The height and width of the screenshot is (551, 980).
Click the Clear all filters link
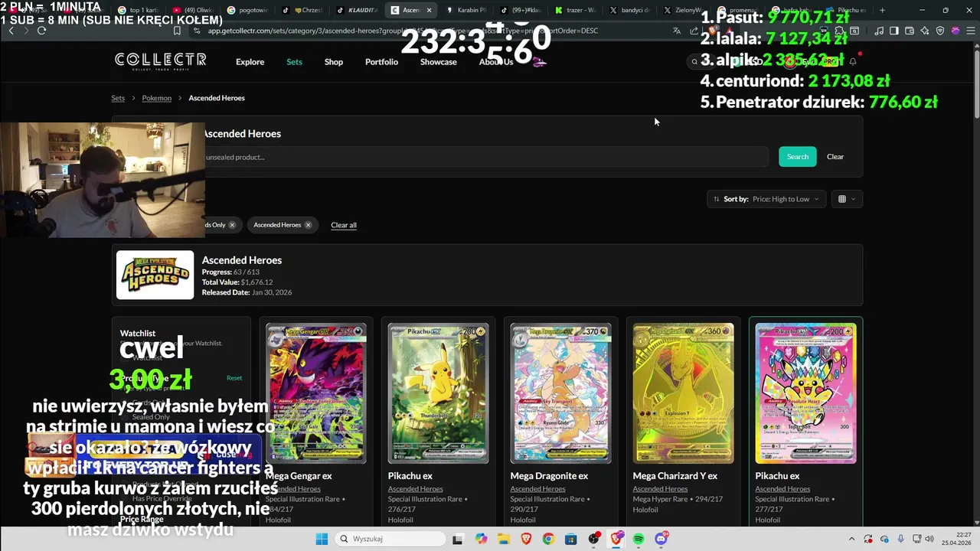(x=344, y=225)
